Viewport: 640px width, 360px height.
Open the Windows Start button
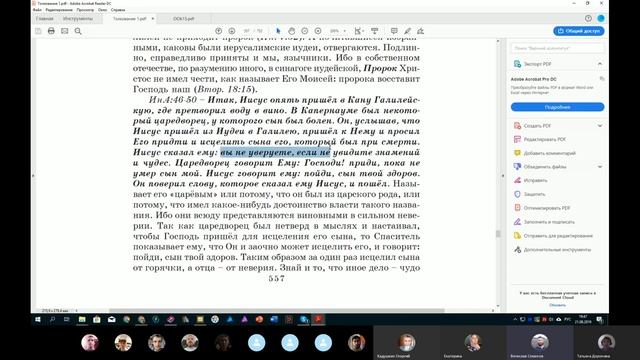[x=38, y=320]
